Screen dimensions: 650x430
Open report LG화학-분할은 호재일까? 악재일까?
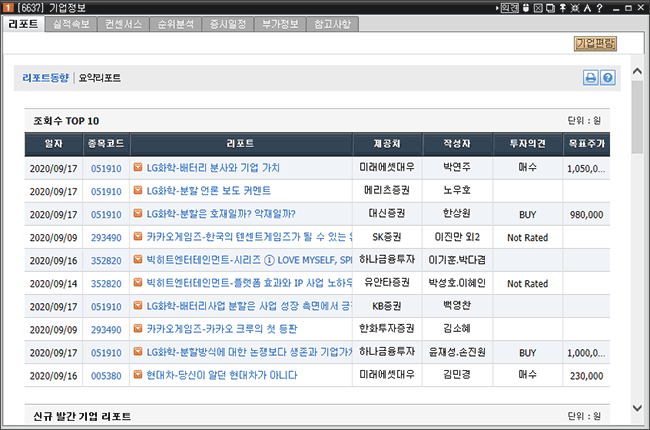[221, 214]
